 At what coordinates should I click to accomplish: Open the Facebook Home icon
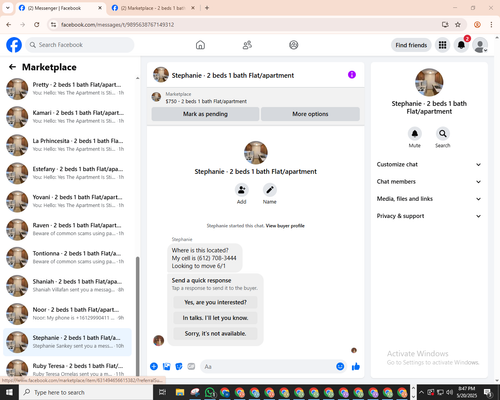tap(200, 45)
